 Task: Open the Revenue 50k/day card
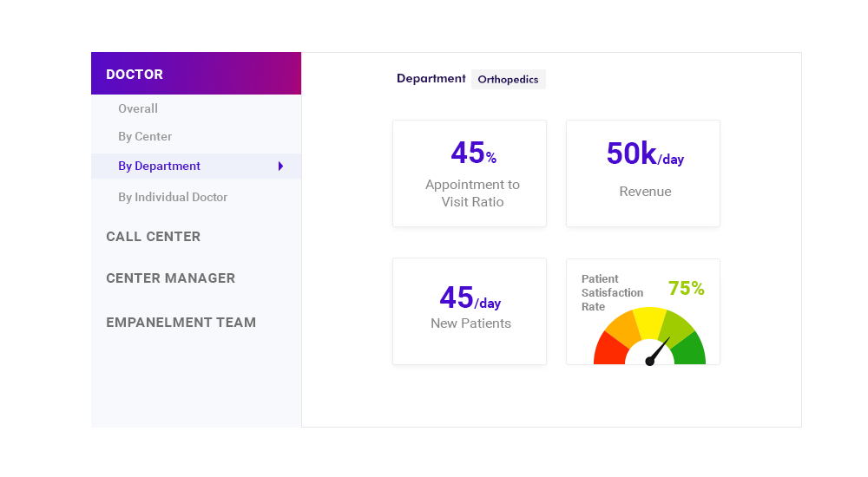click(x=643, y=173)
